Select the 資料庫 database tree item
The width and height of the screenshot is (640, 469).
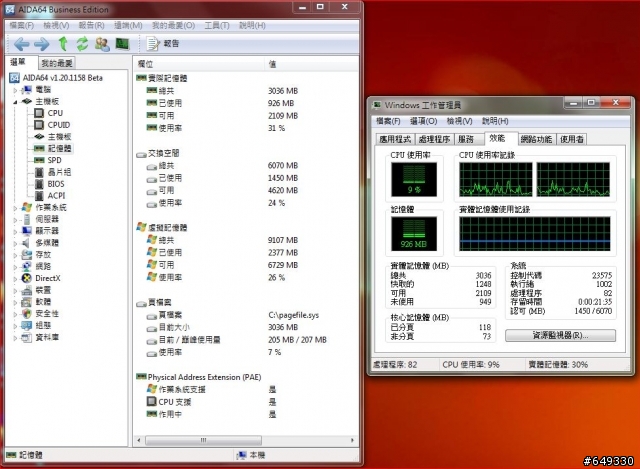[x=47, y=337]
